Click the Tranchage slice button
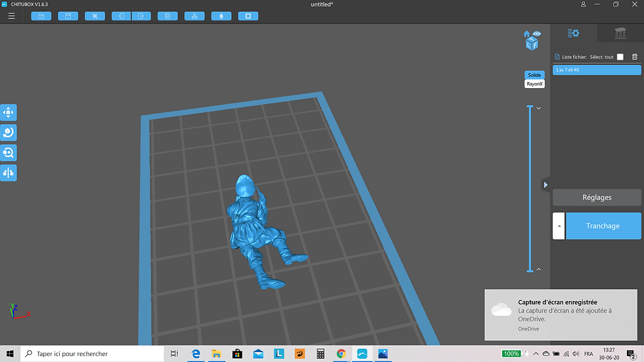Screen dimensions: 644x362 pos(603,226)
